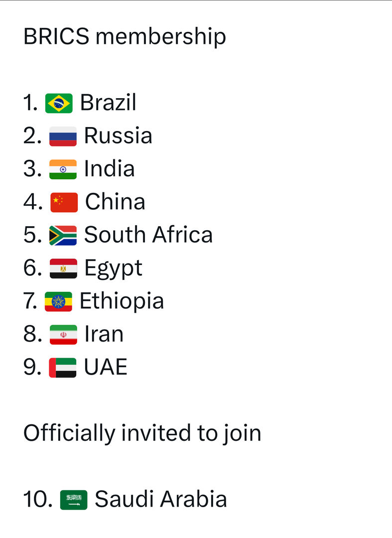Tap the Iran flag icon
The width and height of the screenshot is (392, 538).
[x=63, y=334]
